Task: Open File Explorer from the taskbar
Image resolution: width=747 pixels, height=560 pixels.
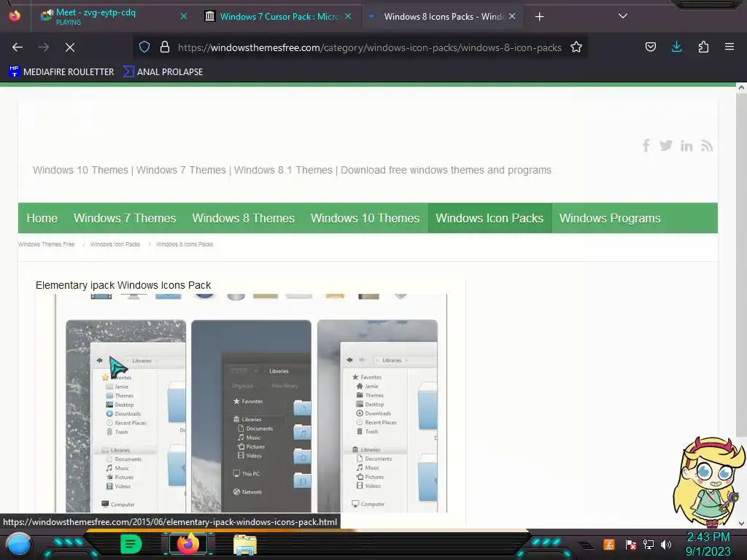Action: (x=245, y=545)
